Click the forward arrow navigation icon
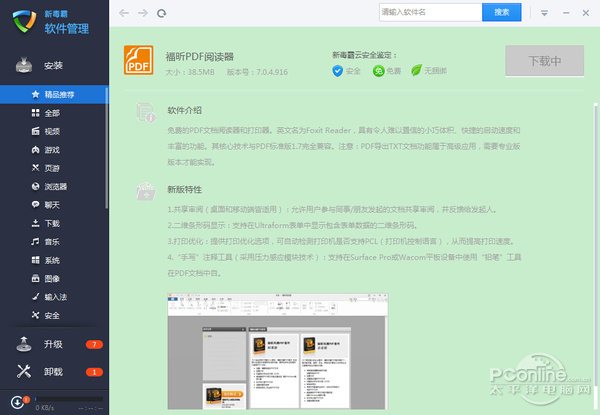 (x=143, y=13)
